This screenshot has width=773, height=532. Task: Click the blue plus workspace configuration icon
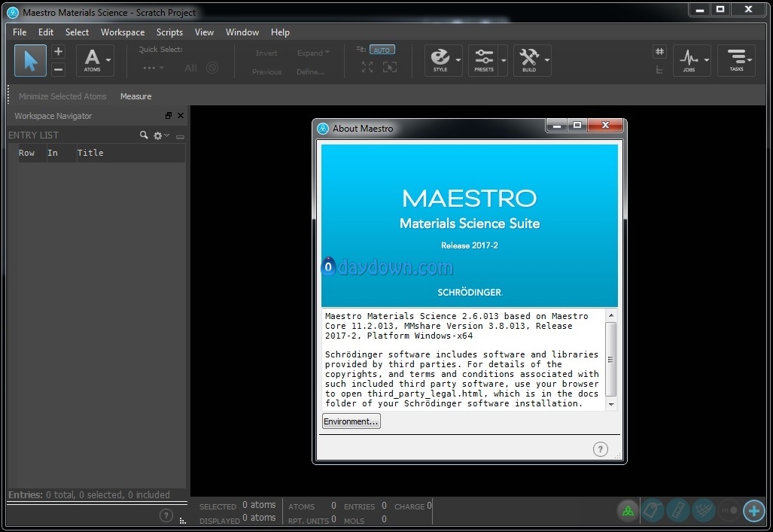point(754,511)
